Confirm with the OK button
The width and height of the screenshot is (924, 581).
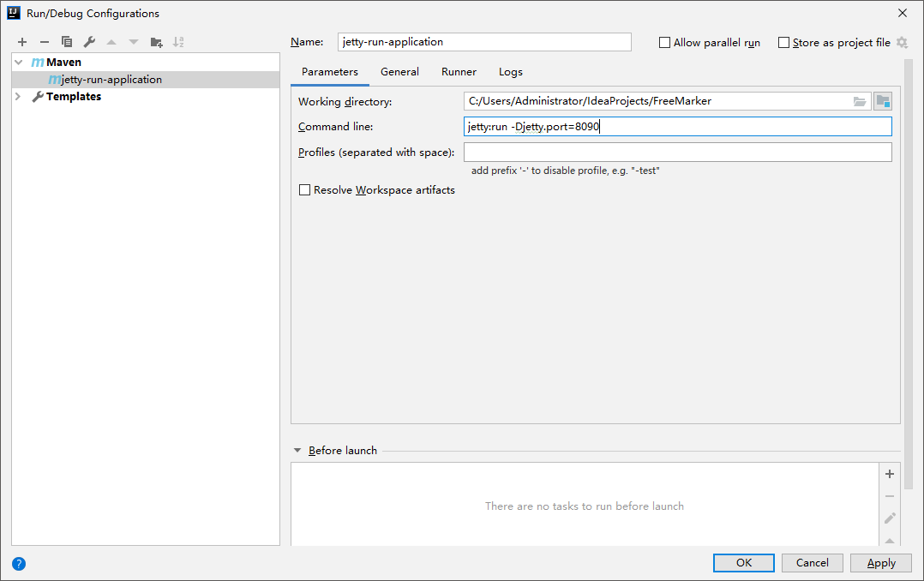tap(744, 563)
